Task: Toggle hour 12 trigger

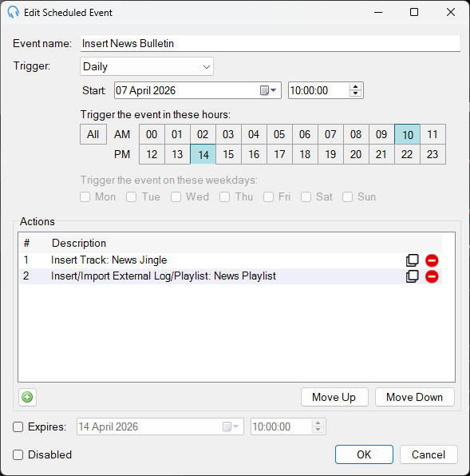Action: coord(152,154)
